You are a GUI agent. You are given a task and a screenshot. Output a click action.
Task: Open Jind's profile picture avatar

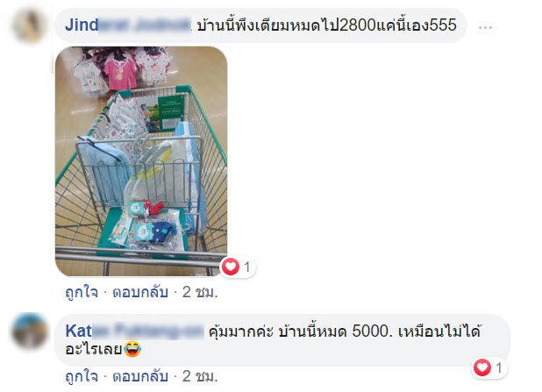(29, 26)
